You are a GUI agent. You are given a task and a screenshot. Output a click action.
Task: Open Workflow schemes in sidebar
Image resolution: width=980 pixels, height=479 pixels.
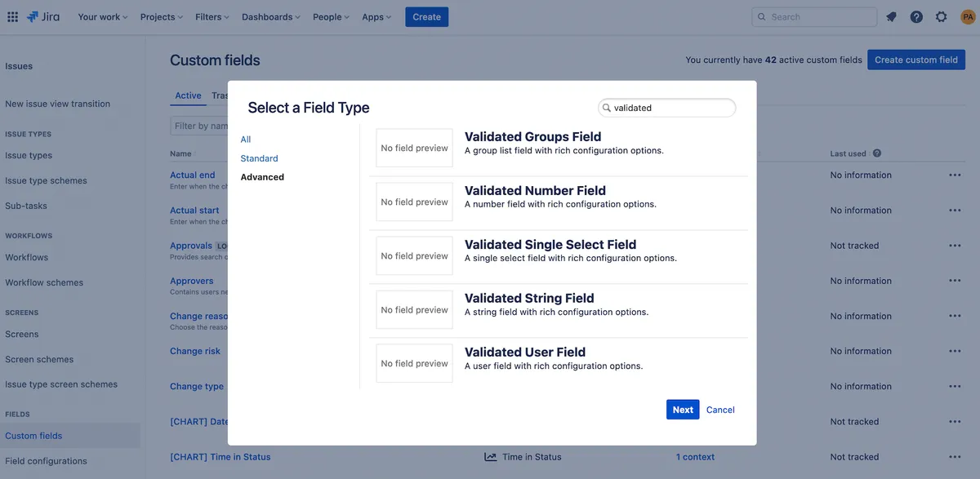click(44, 282)
